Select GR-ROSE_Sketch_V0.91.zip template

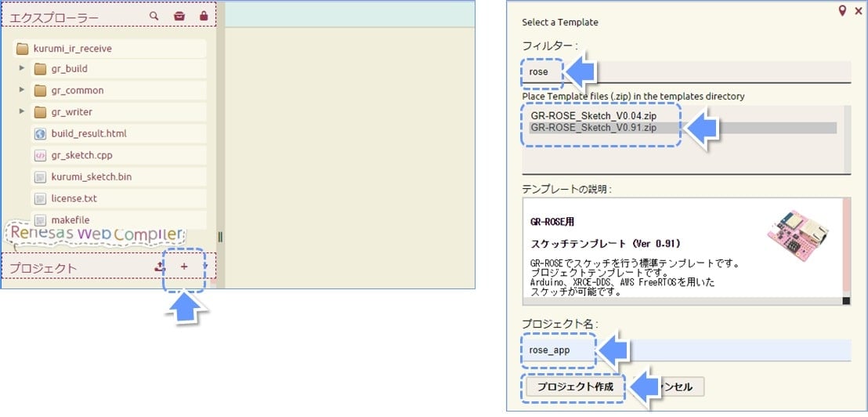682,128
